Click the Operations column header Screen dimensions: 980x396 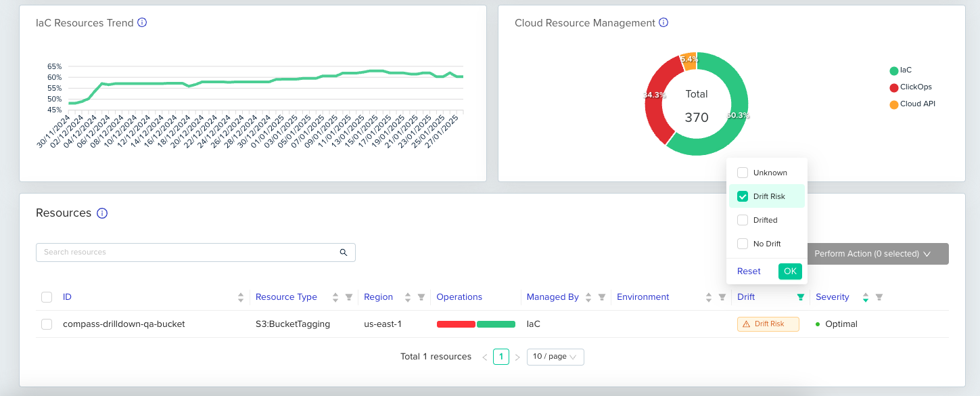tap(459, 297)
